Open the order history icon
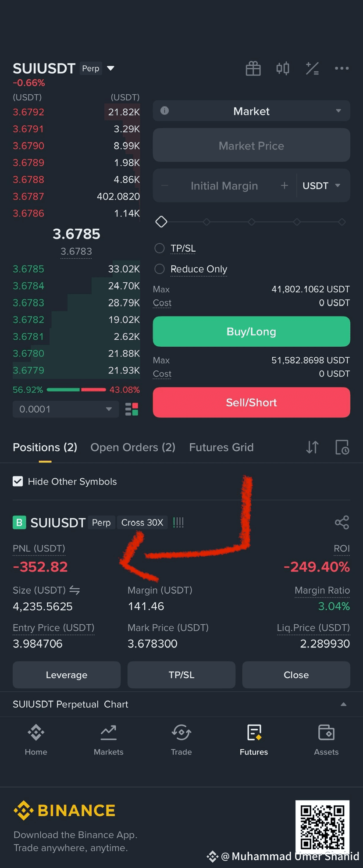The image size is (363, 868). coord(342,447)
